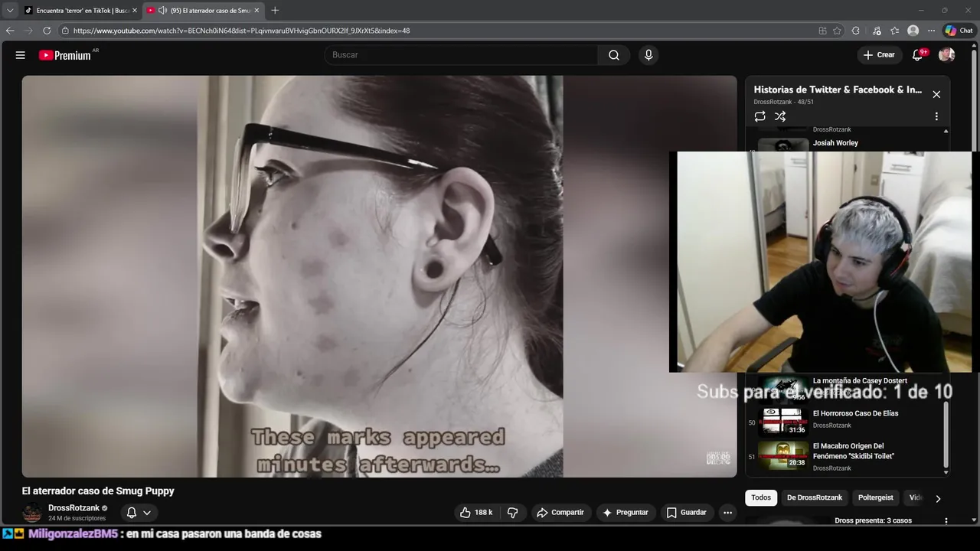The width and height of the screenshot is (980, 551).
Task: Open the Skidibi Toilet video thumbnail
Action: point(782,455)
